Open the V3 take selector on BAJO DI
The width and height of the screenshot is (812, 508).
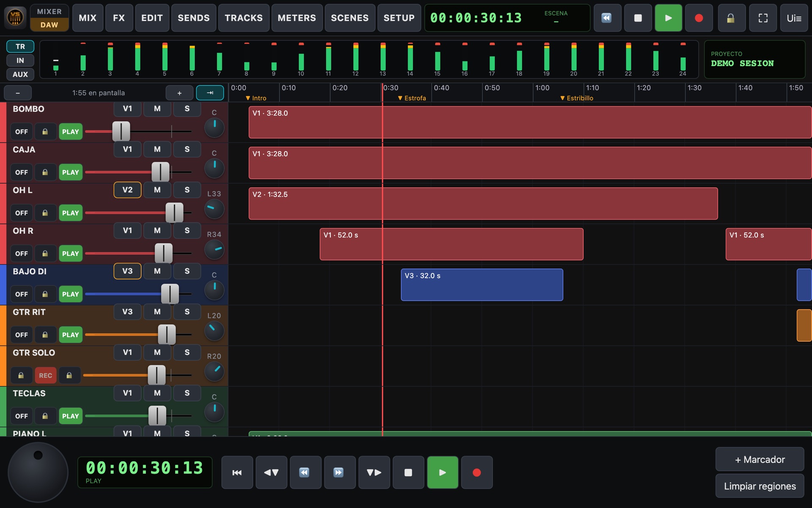127,271
